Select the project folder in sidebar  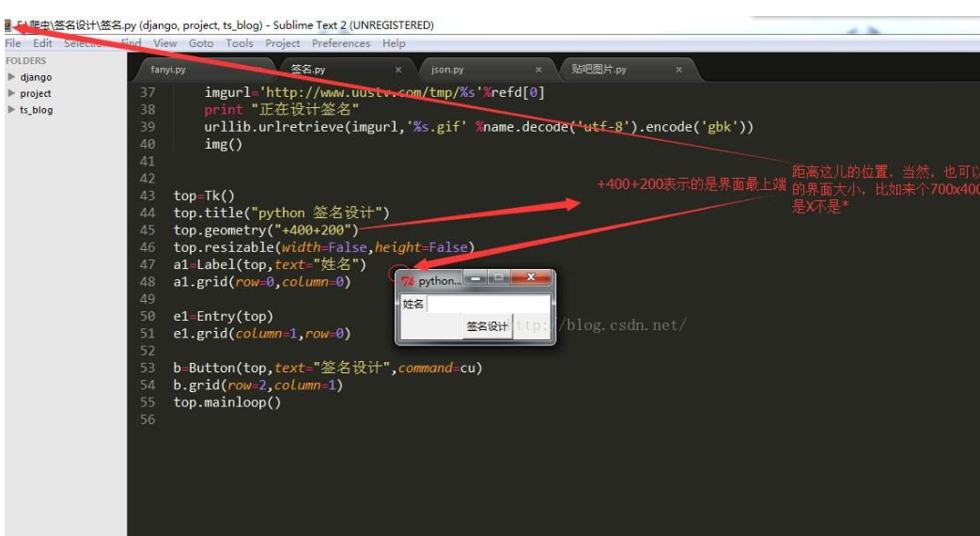coord(36,93)
